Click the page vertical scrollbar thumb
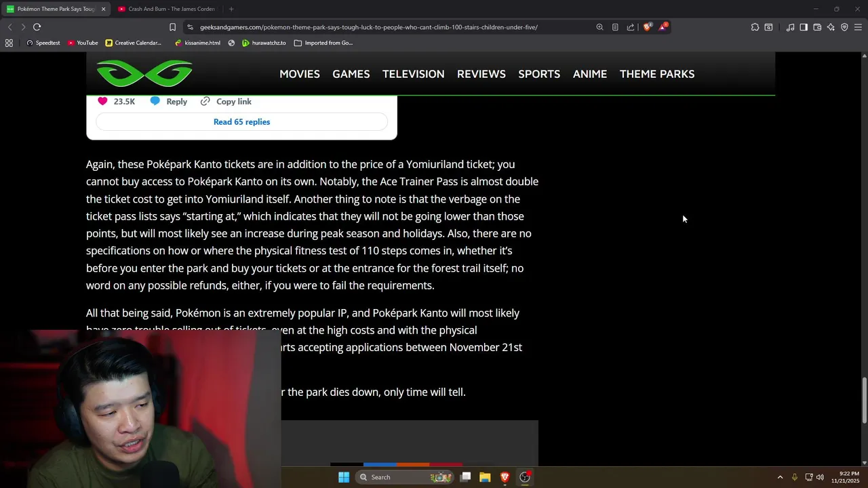 (x=864, y=400)
